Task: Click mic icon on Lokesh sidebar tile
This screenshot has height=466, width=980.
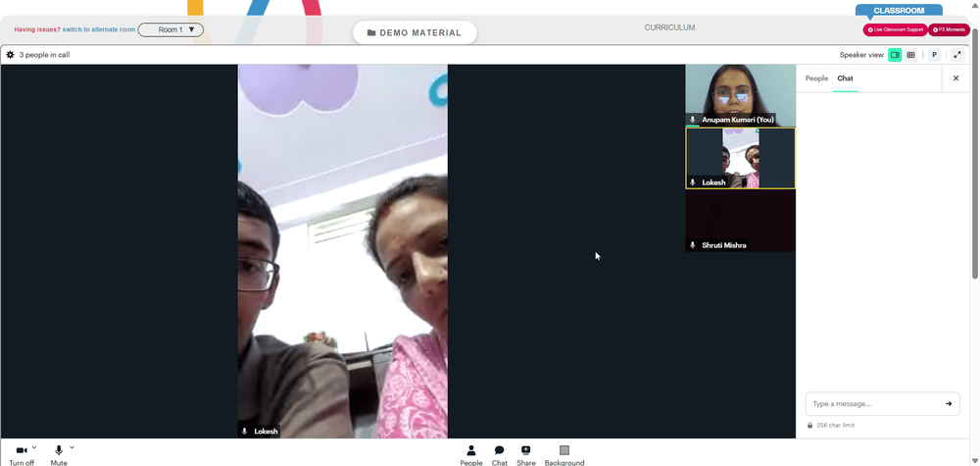Action: 693,182
